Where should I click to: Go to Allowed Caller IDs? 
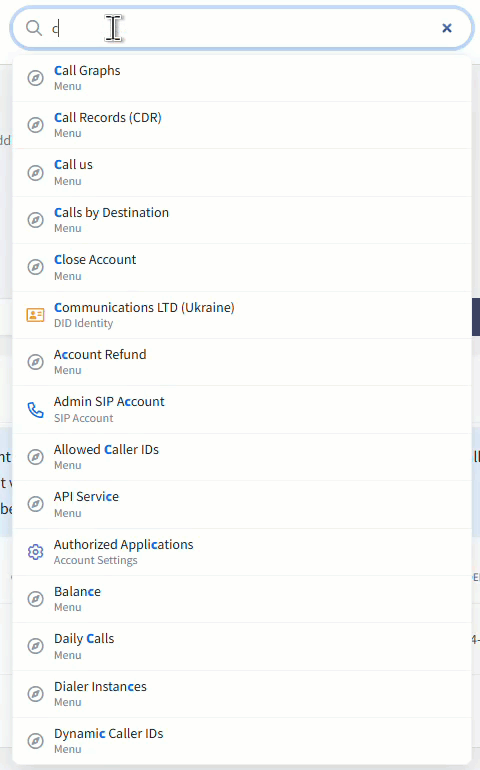tap(242, 457)
